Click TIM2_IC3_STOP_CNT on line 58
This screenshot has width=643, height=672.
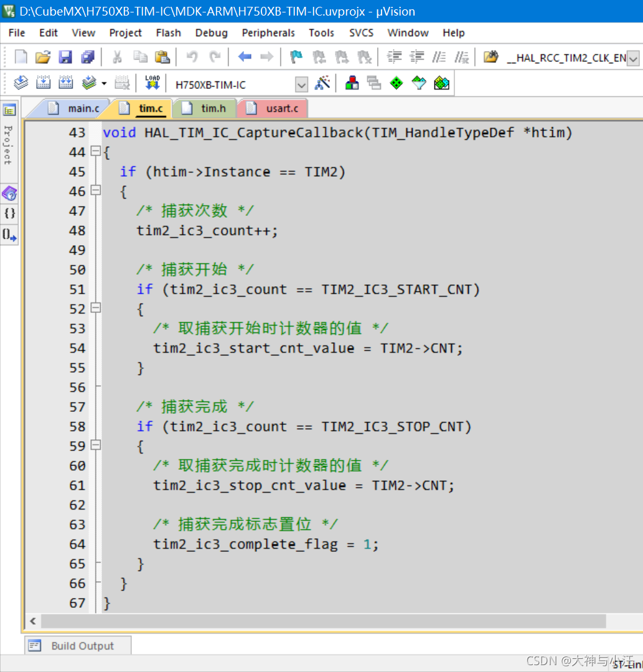click(392, 427)
